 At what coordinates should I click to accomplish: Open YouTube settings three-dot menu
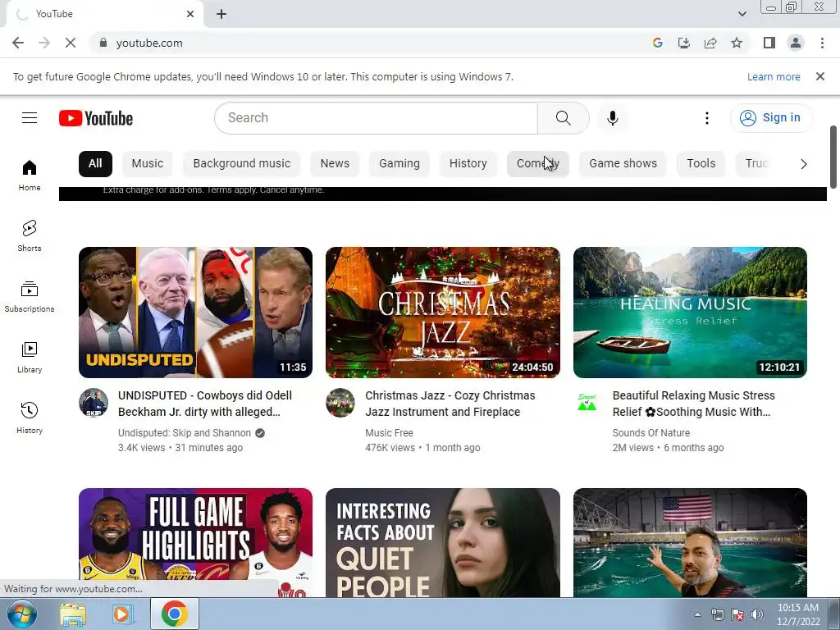click(x=706, y=118)
